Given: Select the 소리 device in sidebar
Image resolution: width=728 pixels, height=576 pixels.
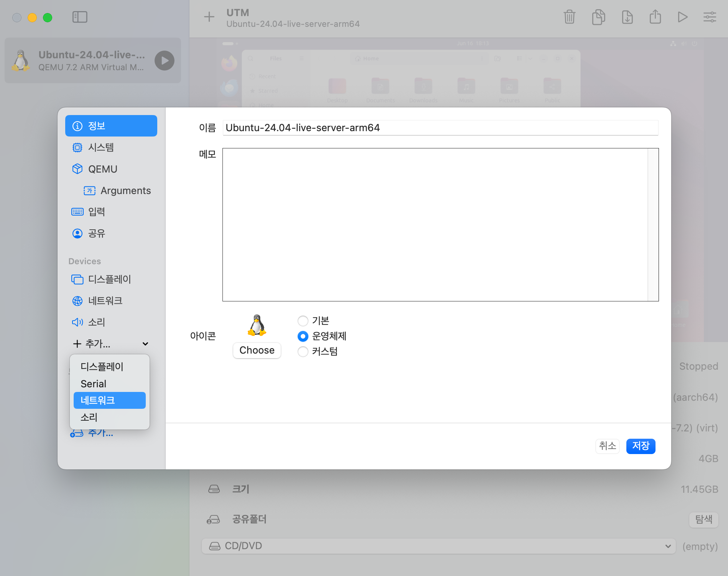Looking at the screenshot, I should pyautogui.click(x=111, y=322).
